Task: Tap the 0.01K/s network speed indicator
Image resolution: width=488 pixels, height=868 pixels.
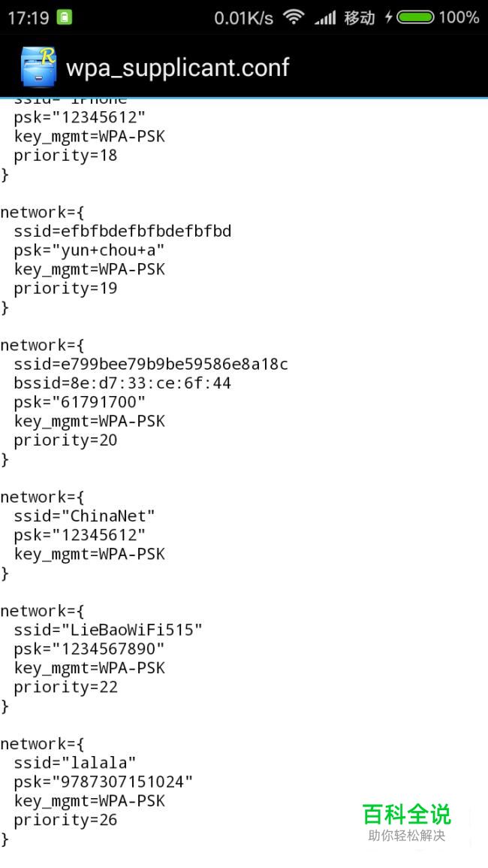Action: coord(243,18)
